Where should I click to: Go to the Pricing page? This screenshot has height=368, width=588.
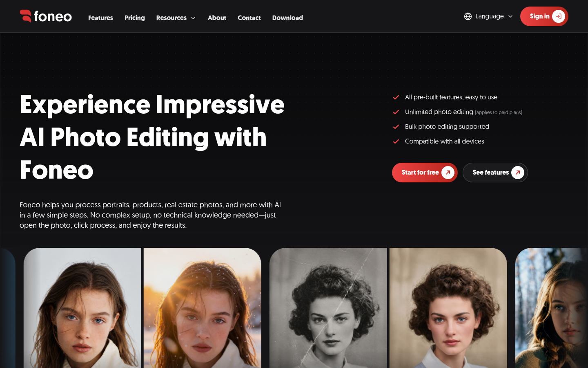[x=135, y=18]
